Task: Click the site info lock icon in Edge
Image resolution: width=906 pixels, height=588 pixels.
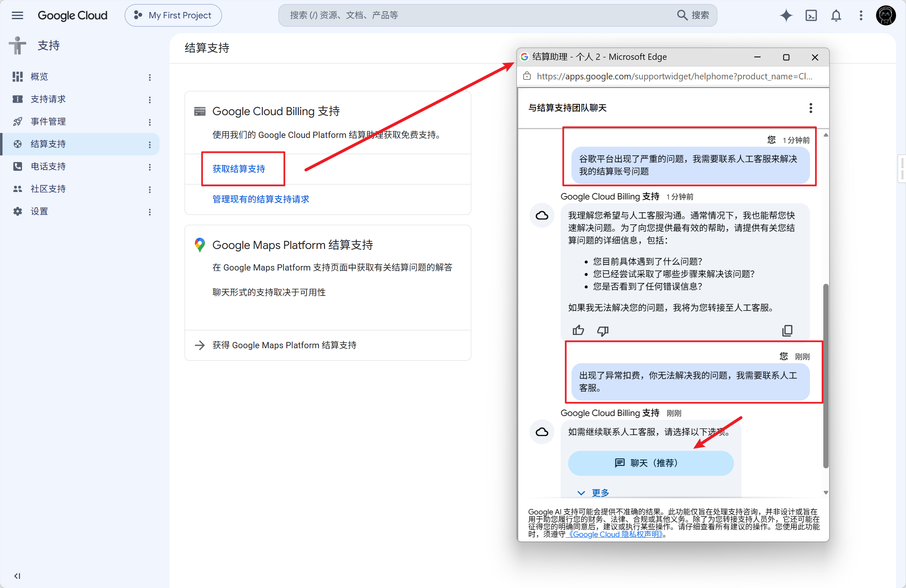Action: [527, 76]
